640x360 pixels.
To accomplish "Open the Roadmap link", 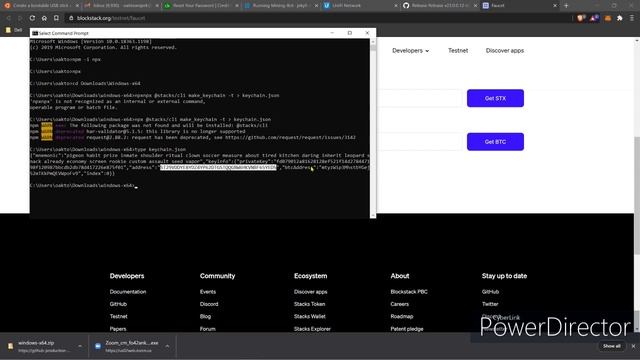I will pos(402,316).
